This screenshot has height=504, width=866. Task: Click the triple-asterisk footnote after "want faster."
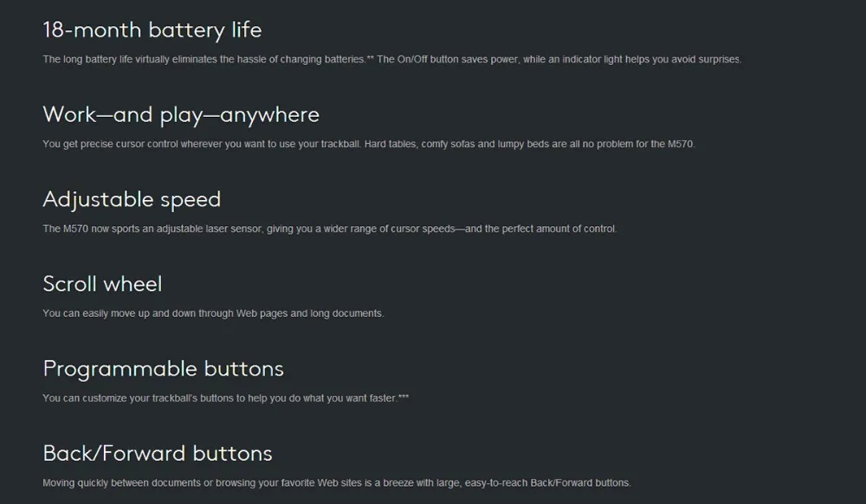[404, 397]
